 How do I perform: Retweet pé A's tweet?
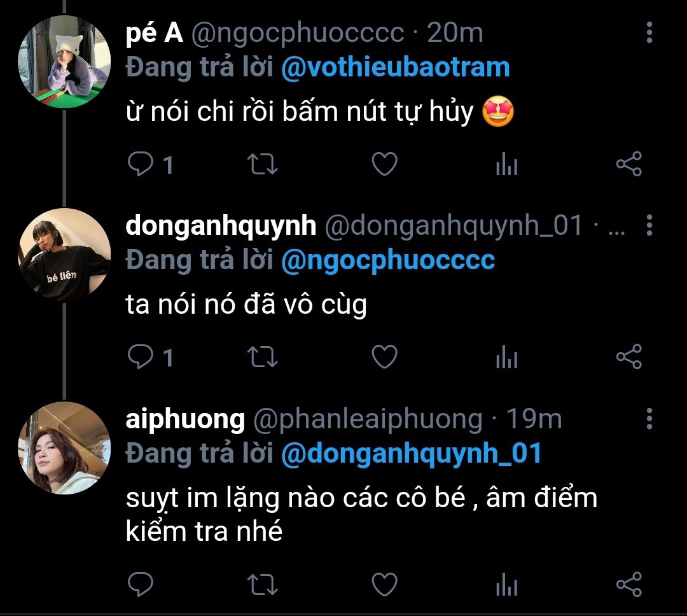261,165
